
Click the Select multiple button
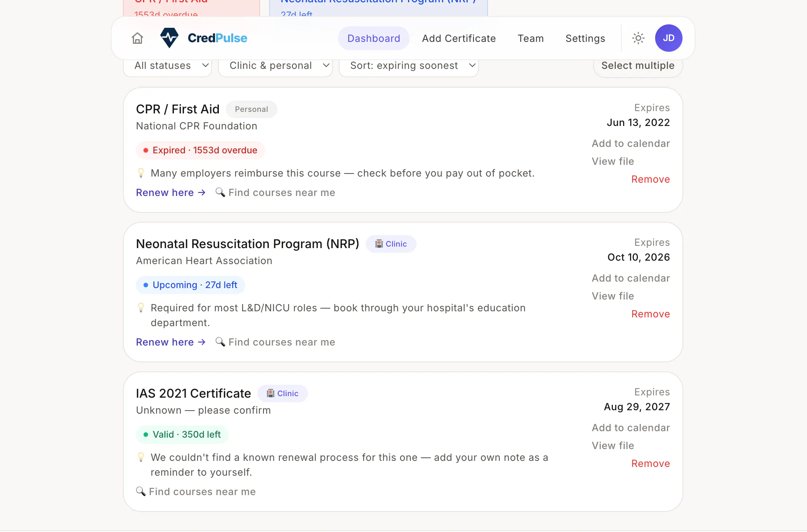point(638,66)
